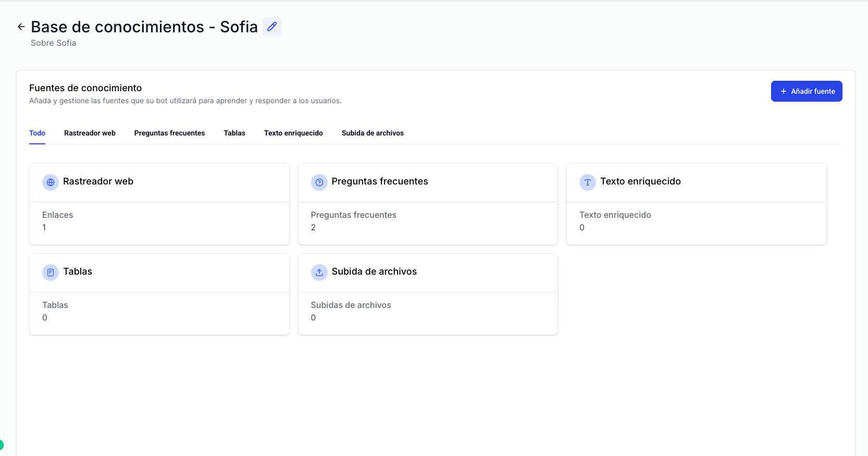Click the question mark Preguntas frecuentes icon

tap(319, 182)
